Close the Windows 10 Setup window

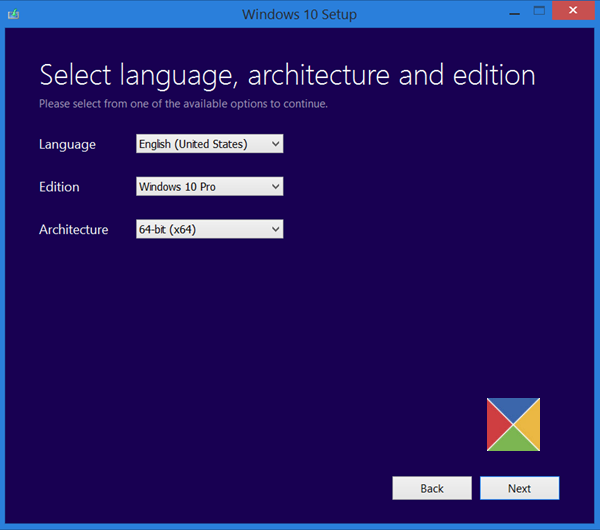(x=573, y=10)
